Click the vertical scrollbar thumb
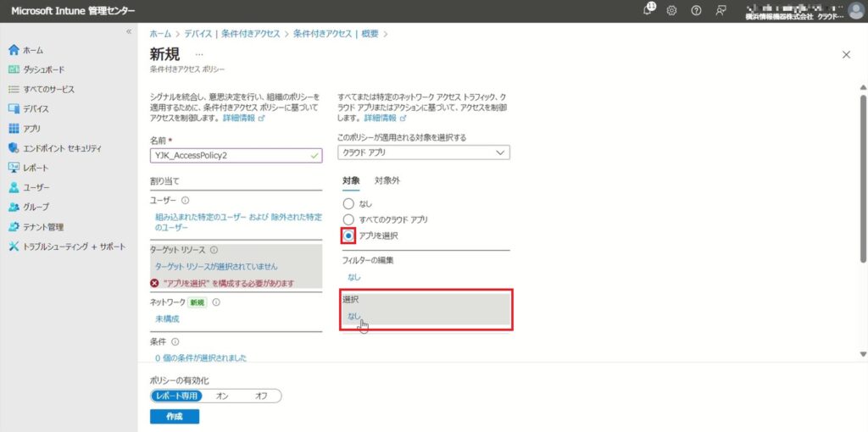Image resolution: width=868 pixels, height=432 pixels. coord(862,178)
